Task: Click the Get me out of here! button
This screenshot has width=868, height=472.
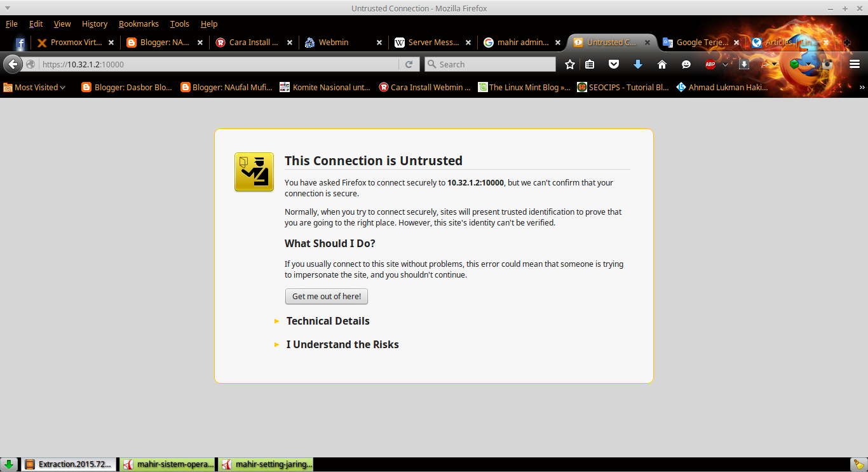Action: [x=326, y=296]
